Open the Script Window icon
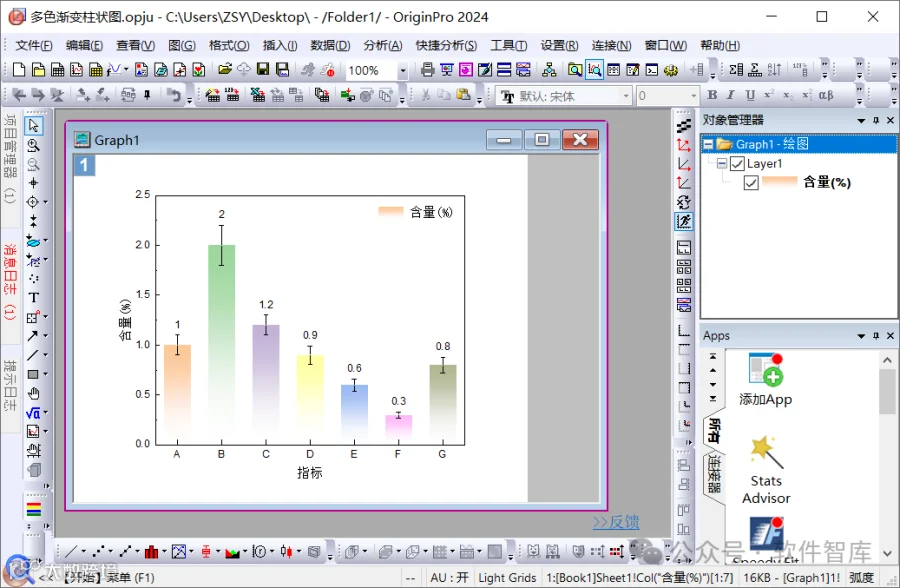The height and width of the screenshot is (588, 900). point(652,70)
